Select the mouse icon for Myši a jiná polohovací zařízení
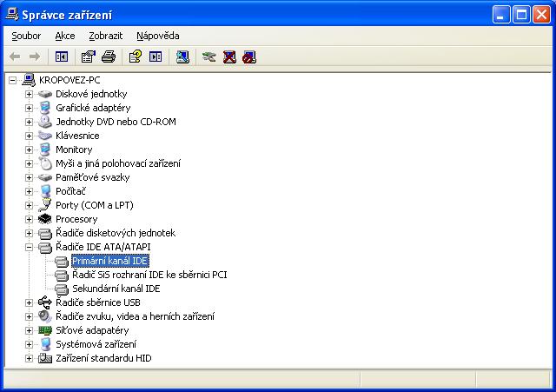Image resolution: width=556 pixels, height=392 pixels. pos(45,163)
